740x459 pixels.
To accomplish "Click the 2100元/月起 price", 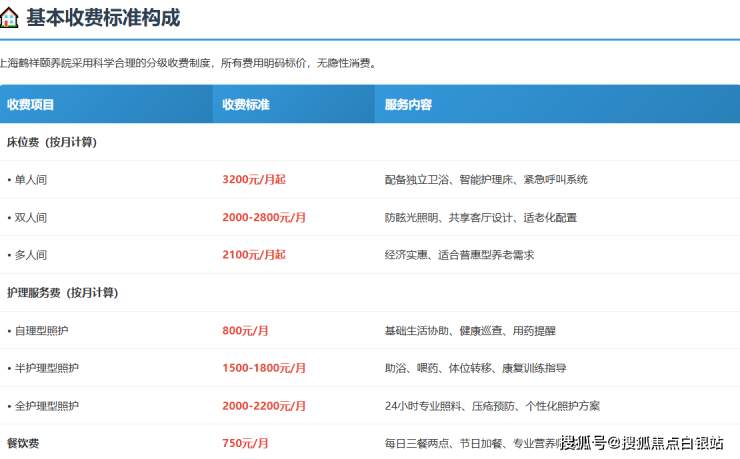I will tap(254, 255).
